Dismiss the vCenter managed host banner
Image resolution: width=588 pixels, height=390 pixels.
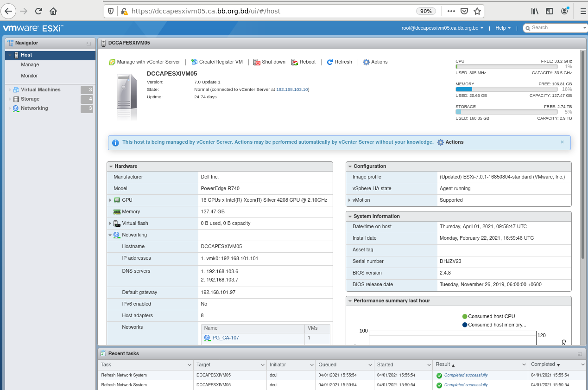click(x=562, y=142)
